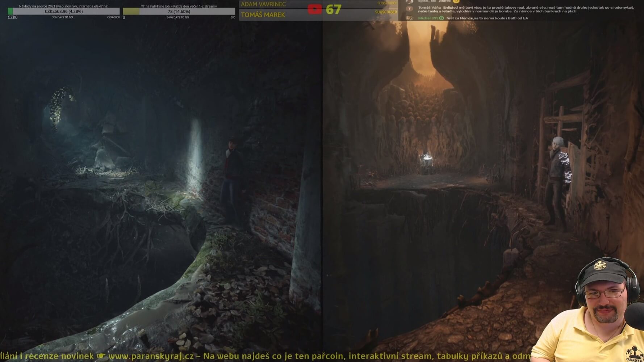Viewport: 644px width, 362px height.
Task: Click the glowing white item in right scene
Action: click(427, 157)
